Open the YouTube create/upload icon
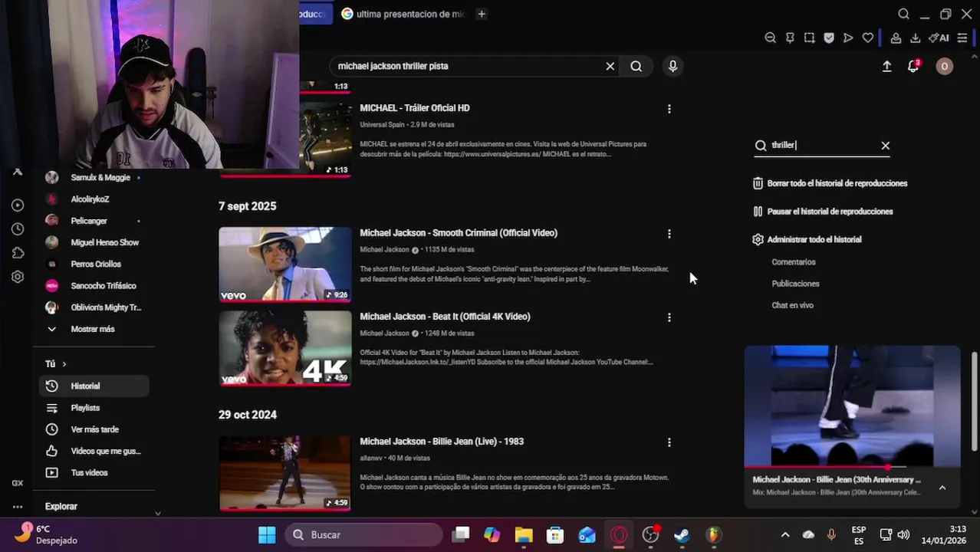The image size is (980, 552). coord(886,67)
